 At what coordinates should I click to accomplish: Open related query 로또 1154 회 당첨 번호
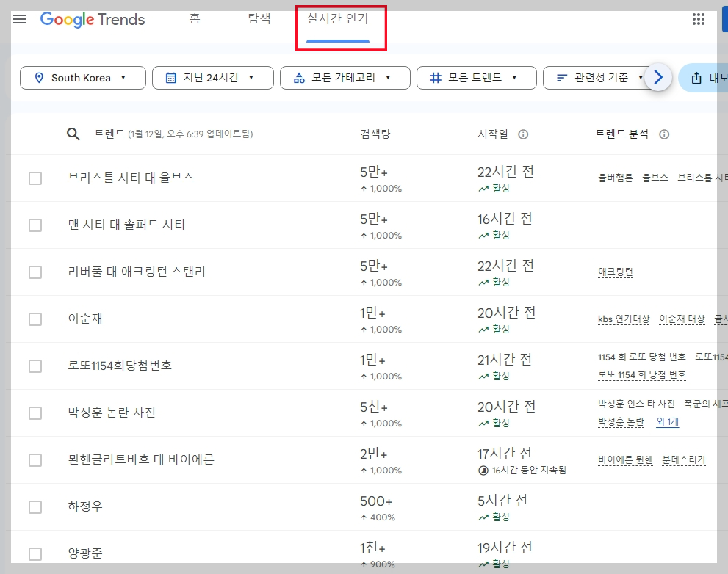click(x=641, y=375)
